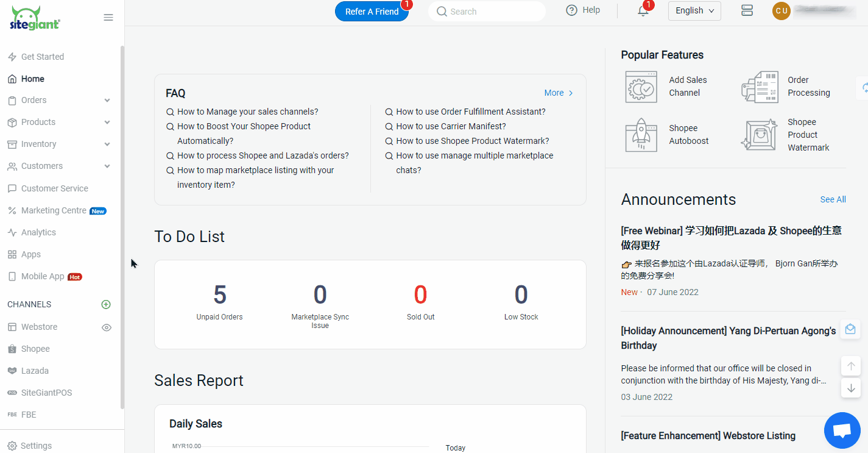This screenshot has height=453, width=868.
Task: Open the live chat bubble
Action: [842, 430]
